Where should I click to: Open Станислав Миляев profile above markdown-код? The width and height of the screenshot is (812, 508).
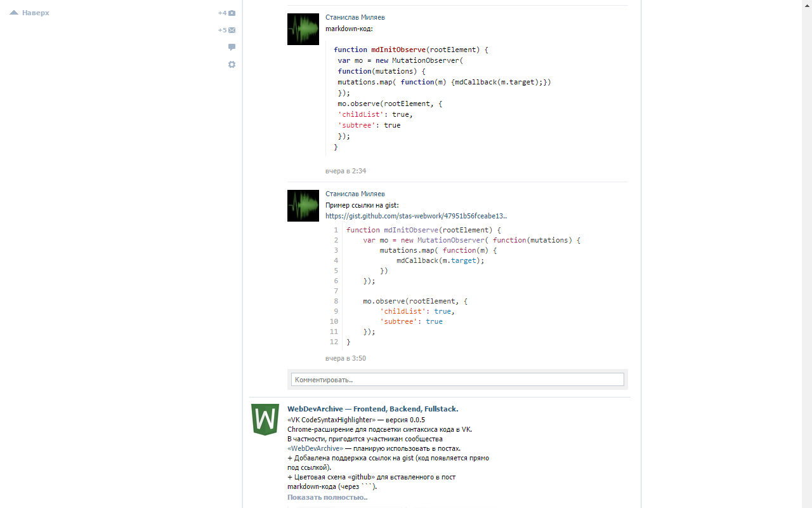355,17
